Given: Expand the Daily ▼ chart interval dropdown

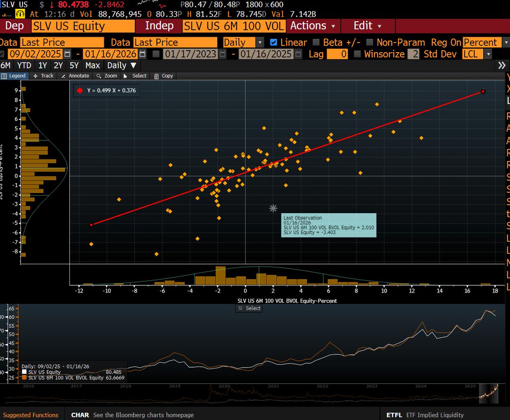Looking at the screenshot, I should (x=122, y=65).
